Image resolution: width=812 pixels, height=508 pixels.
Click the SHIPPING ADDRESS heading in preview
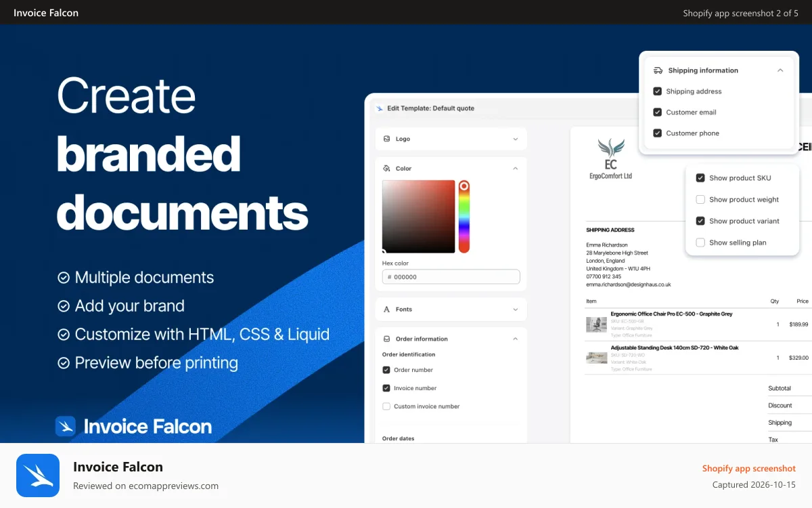click(610, 230)
